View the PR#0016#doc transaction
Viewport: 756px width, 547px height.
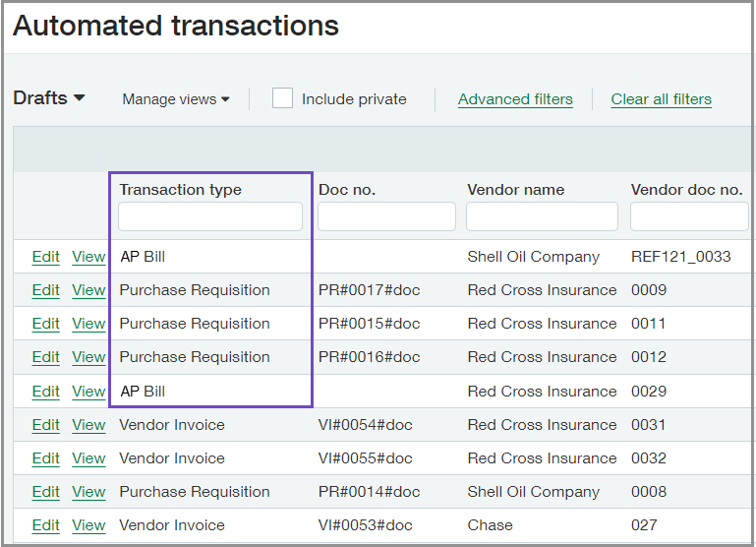coord(88,357)
